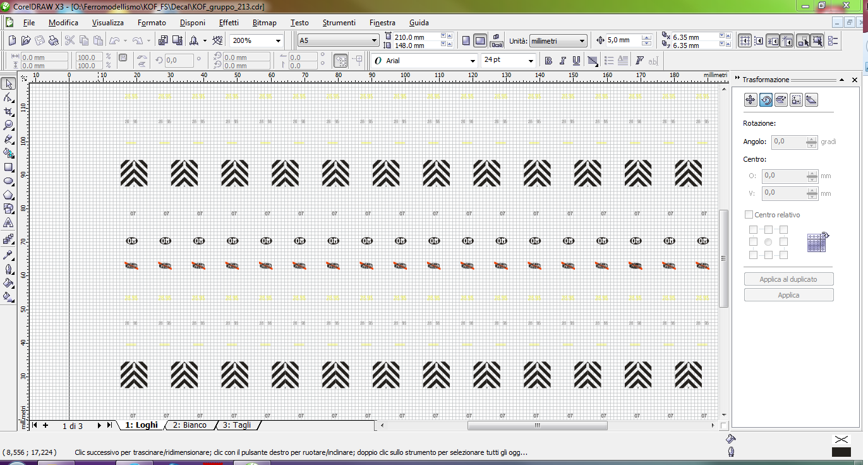868x465 pixels.
Task: Collapse the Trasformazione docker arrow
Action: 842,80
